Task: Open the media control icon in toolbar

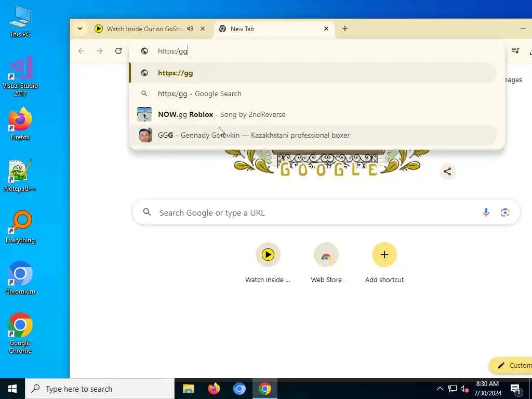Action: [515, 51]
